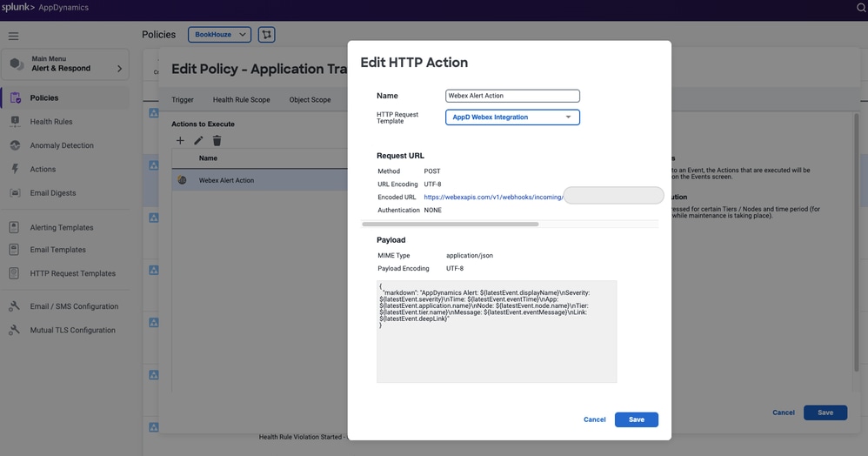Open the HTTP Request Template dropdown
Viewport: 868px width, 456px height.
pos(512,117)
